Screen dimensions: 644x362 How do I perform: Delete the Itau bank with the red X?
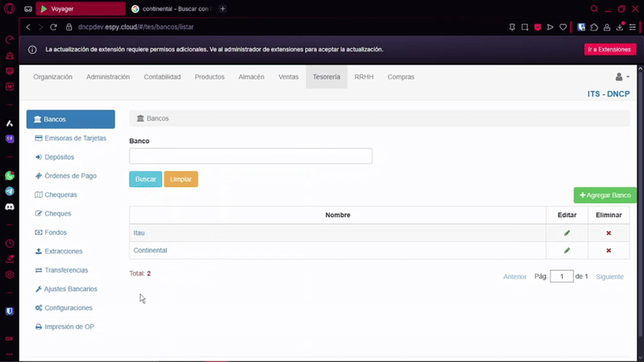pos(609,233)
